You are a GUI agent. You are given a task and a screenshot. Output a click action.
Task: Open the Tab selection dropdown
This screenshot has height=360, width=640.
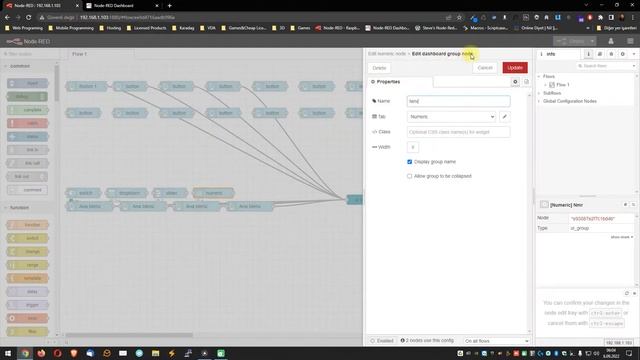point(451,117)
